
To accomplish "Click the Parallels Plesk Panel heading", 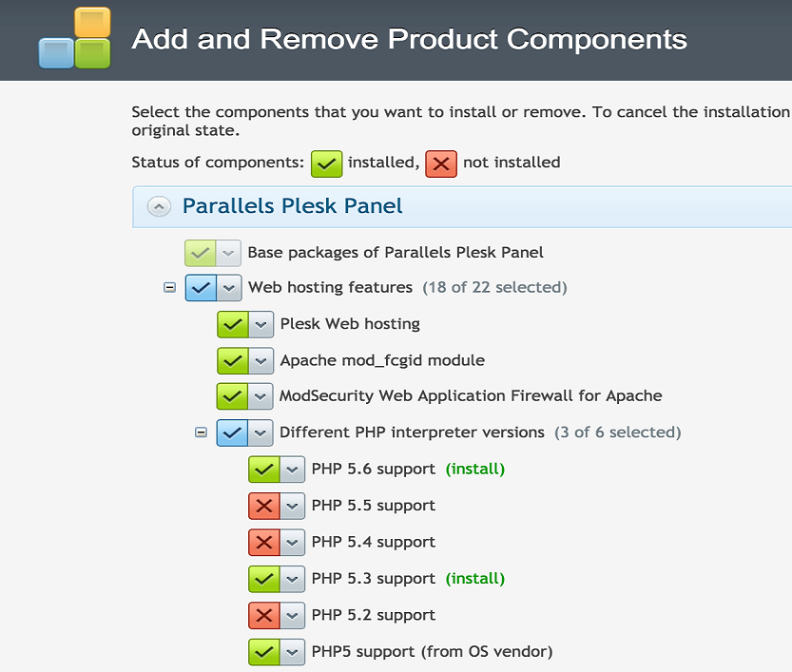I will (x=293, y=206).
